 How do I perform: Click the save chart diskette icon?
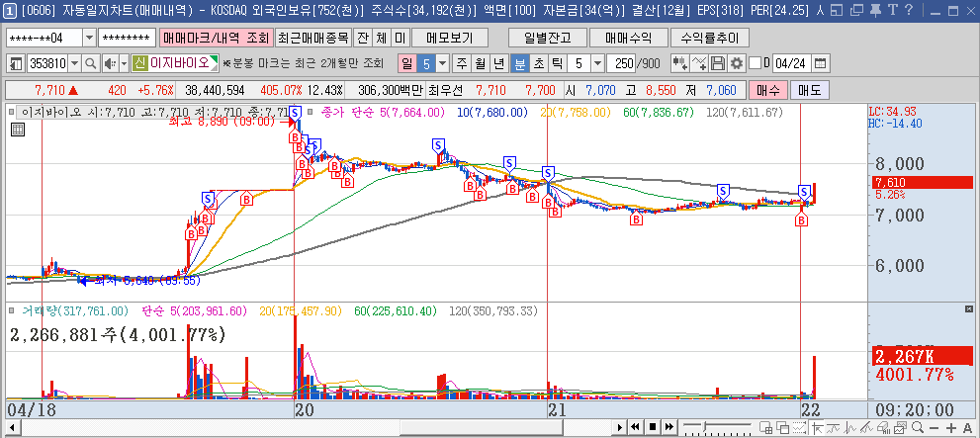(719, 63)
